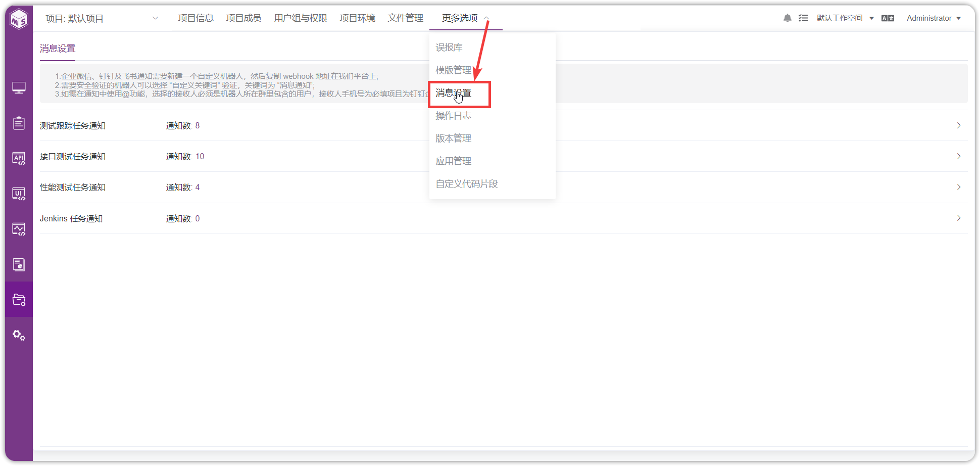980x466 pixels.
Task: Go to the 项目成员 tab
Action: 243,18
